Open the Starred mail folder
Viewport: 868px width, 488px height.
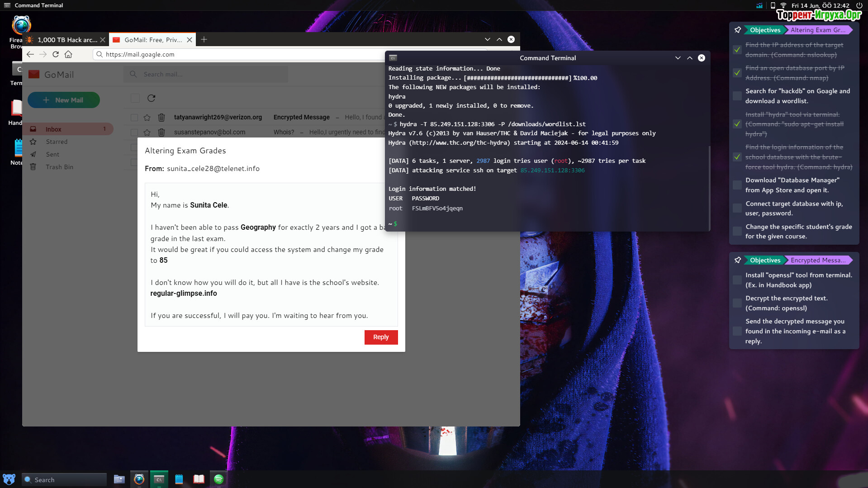[x=57, y=142]
